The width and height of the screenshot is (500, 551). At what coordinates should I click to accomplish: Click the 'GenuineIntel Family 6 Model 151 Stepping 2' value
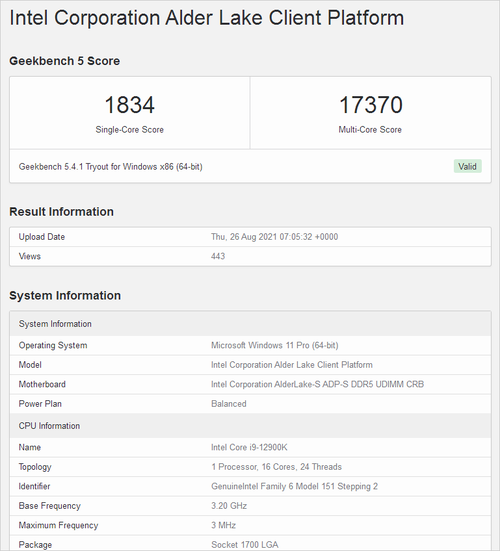pos(294,486)
